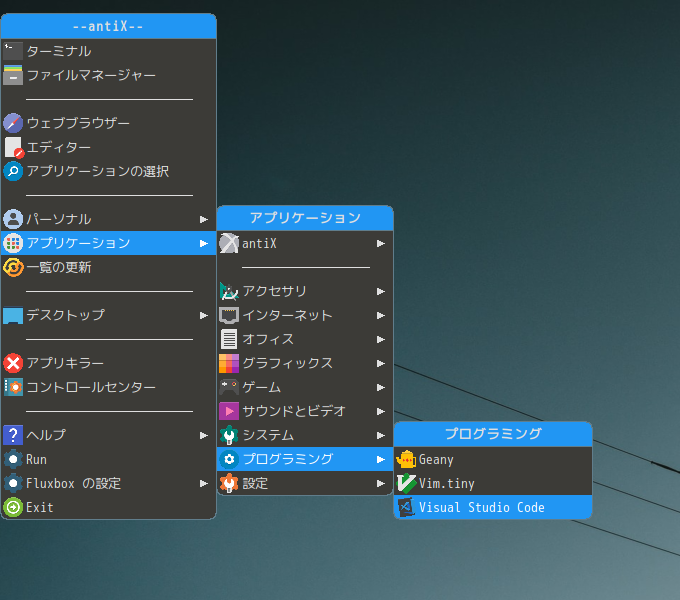Select エディター menu entry
This screenshot has height=600, width=680.
[108, 147]
